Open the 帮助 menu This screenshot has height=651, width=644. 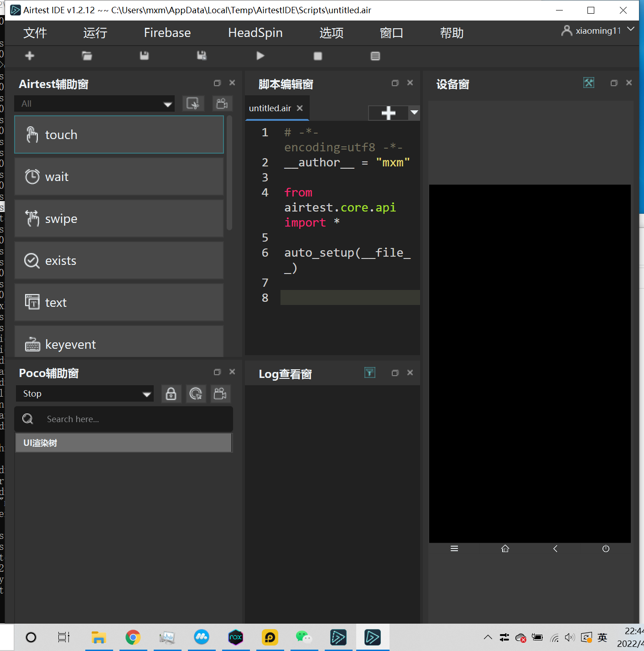coord(452,33)
